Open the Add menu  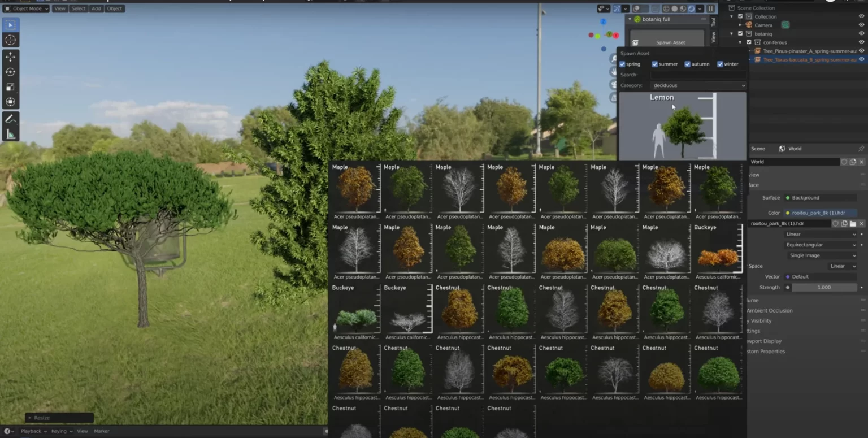pos(96,8)
